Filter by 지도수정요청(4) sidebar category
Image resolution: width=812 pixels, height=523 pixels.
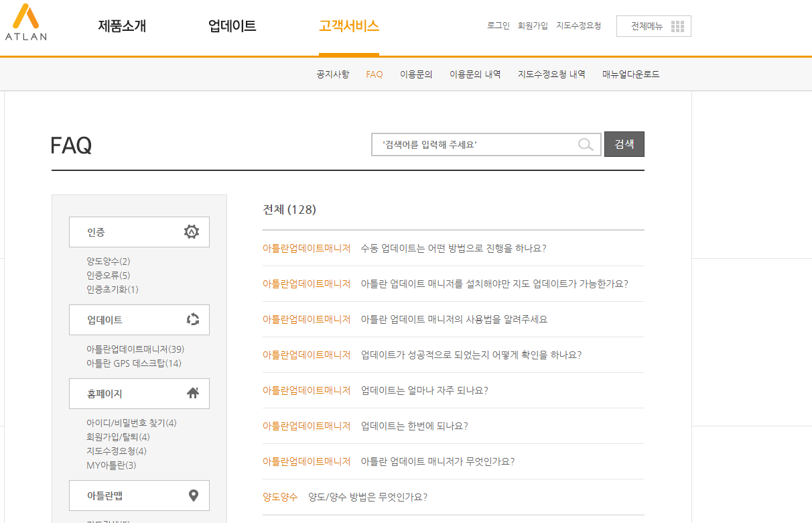[x=117, y=451]
